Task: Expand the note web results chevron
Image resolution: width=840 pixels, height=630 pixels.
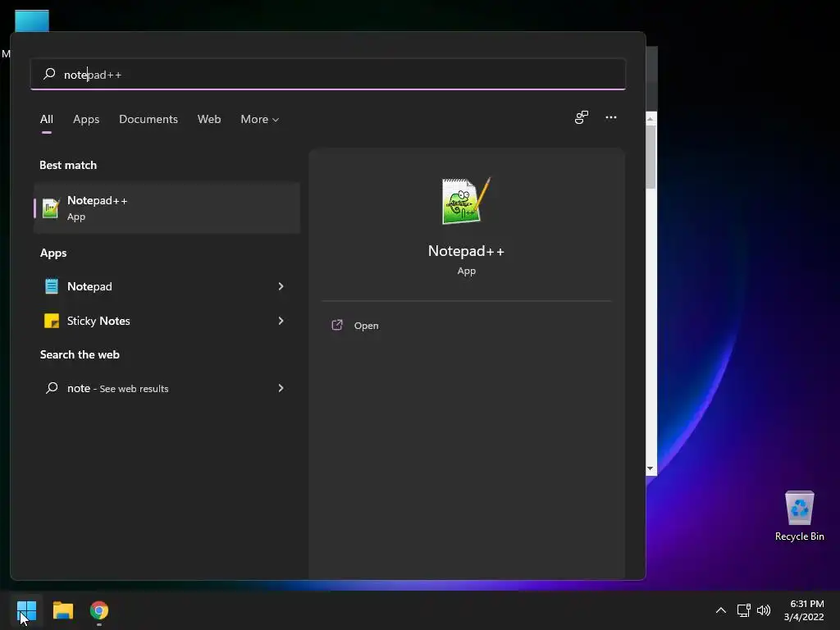Action: tap(281, 388)
